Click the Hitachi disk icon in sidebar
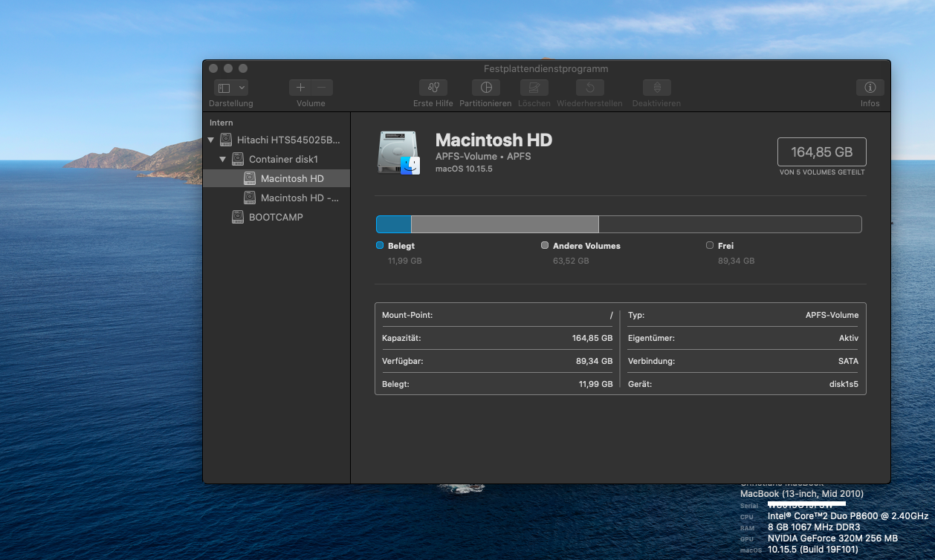Viewport: 935px width, 560px height. pyautogui.click(x=226, y=140)
